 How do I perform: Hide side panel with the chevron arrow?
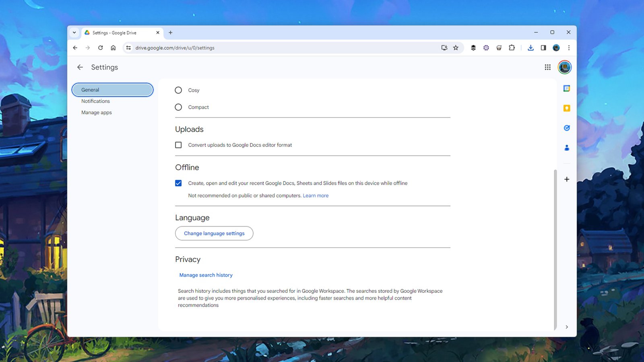567,327
